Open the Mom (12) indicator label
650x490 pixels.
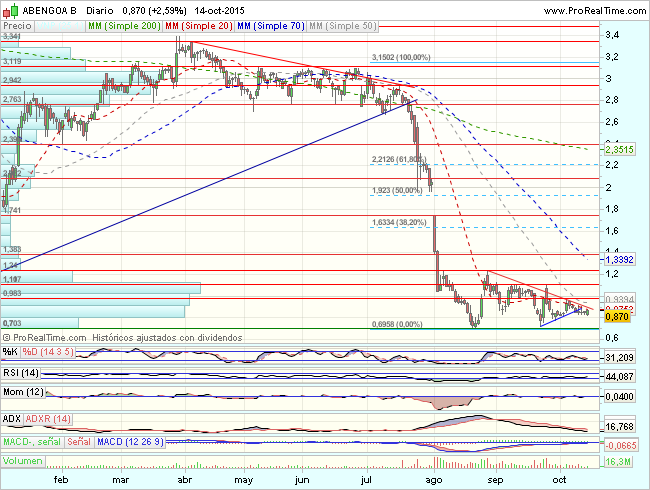point(23,394)
